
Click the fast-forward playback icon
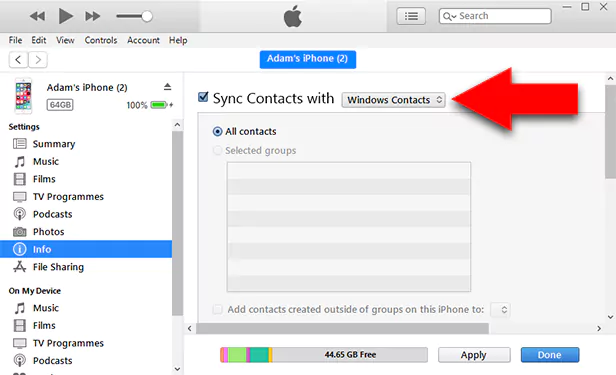click(x=93, y=16)
